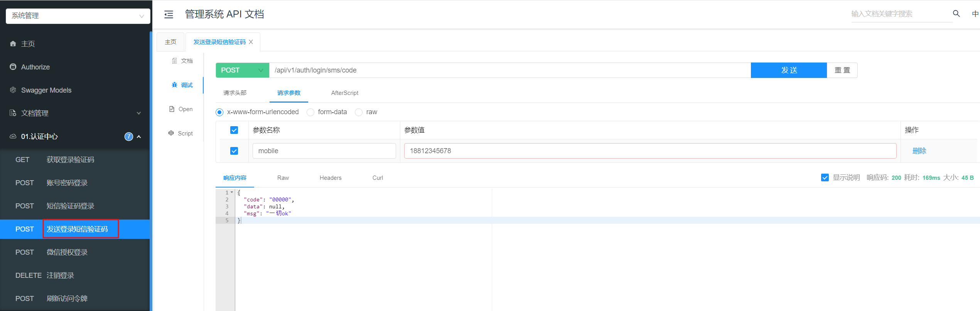Click the 删除 link for mobile parameter
The width and height of the screenshot is (980, 311).
[x=919, y=151]
